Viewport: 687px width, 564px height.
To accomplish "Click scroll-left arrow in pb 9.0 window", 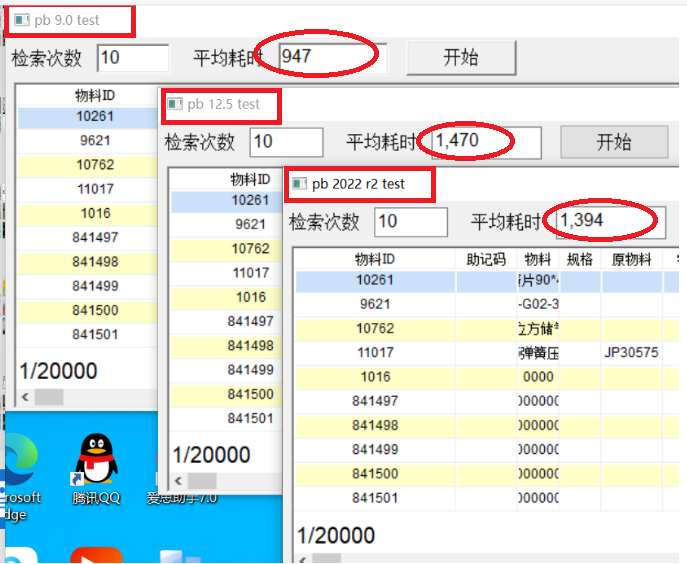I will tap(25, 397).
